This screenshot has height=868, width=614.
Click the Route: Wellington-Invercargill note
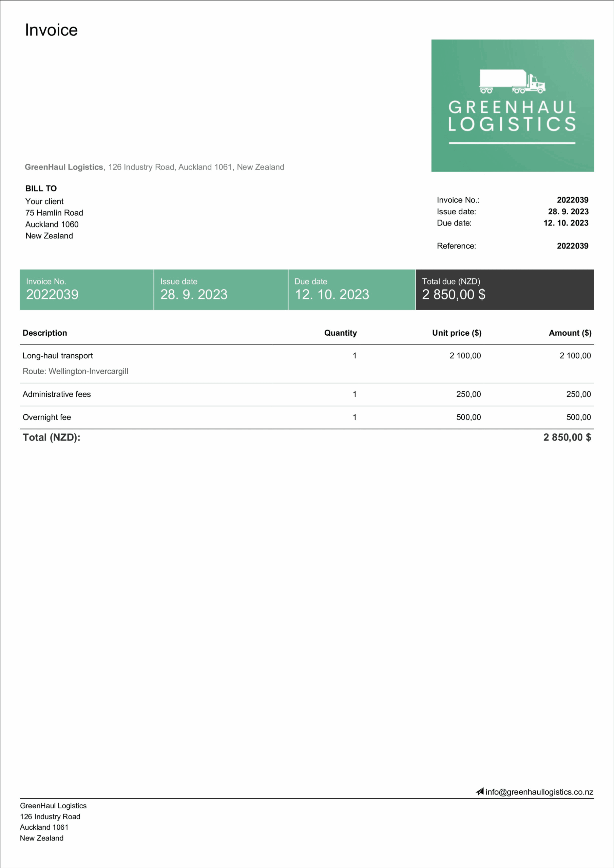point(75,371)
